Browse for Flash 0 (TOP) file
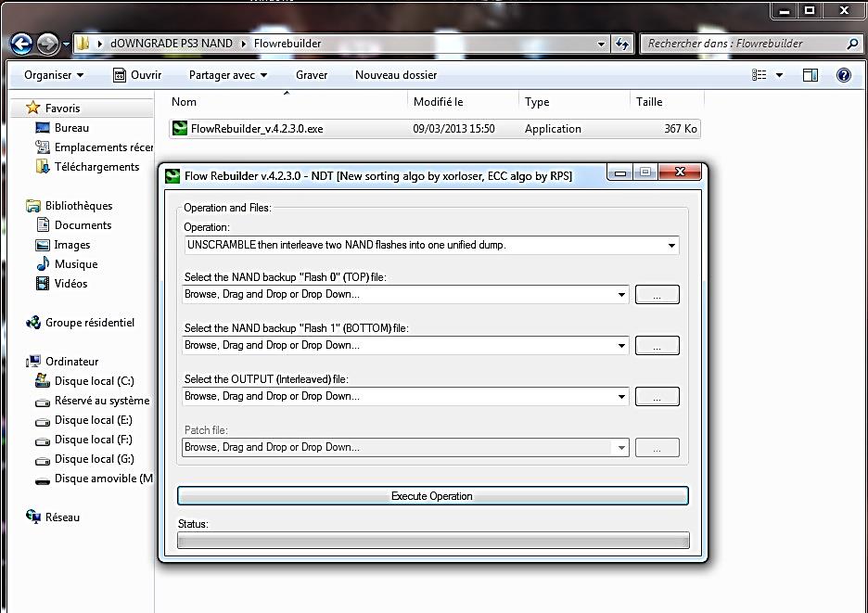This screenshot has width=868, height=613. [x=657, y=295]
